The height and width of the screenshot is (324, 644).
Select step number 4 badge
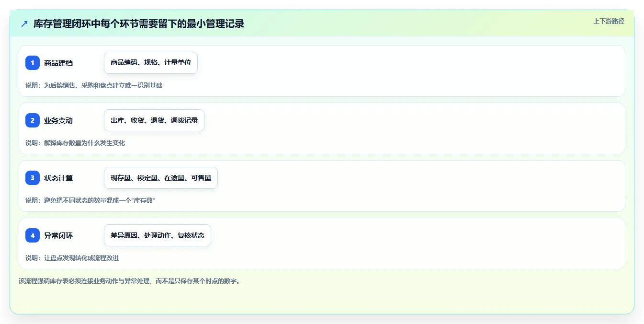coord(33,235)
